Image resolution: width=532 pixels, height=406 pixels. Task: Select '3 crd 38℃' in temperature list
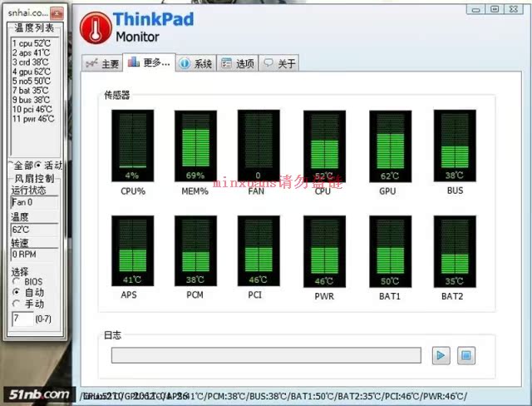coord(31,62)
